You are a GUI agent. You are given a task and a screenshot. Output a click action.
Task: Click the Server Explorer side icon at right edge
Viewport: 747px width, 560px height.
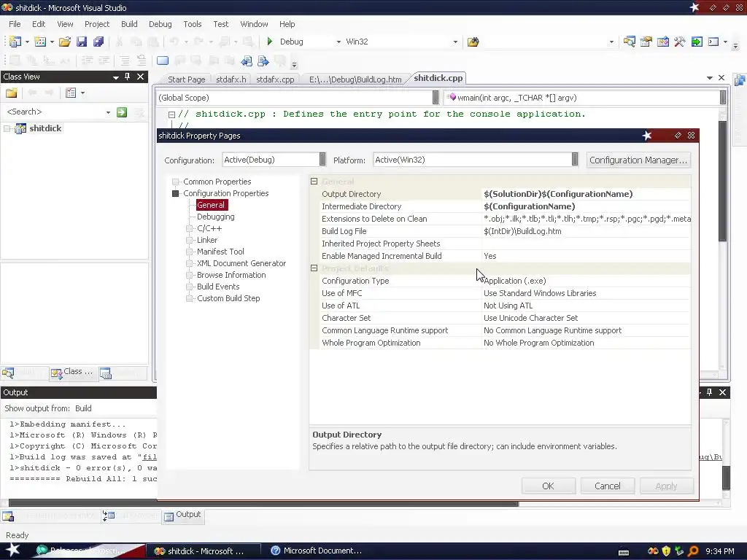coord(740,80)
